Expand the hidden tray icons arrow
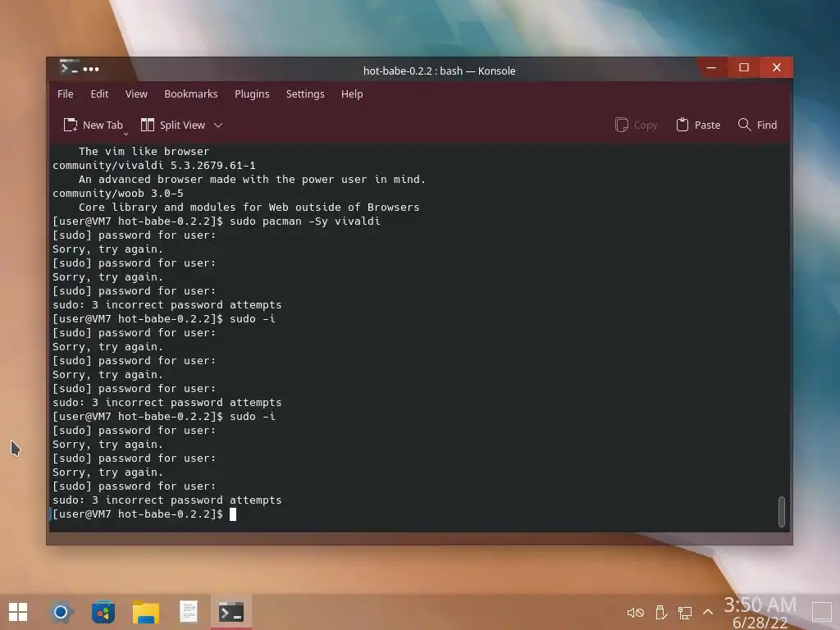 click(708, 612)
